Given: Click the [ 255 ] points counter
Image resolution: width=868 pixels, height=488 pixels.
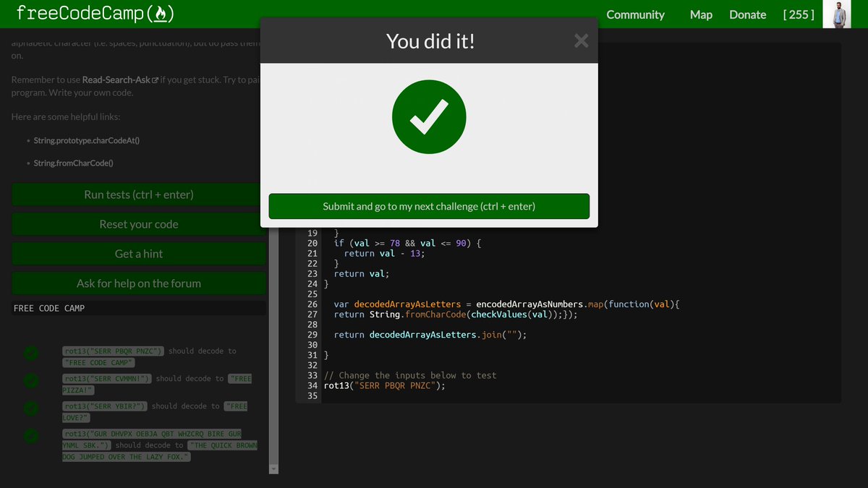Looking at the screenshot, I should (799, 14).
